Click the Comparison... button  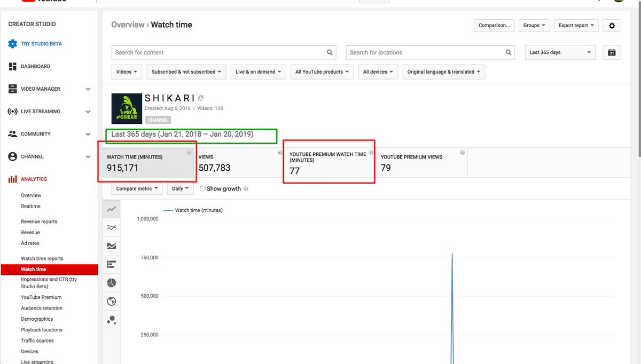(494, 26)
